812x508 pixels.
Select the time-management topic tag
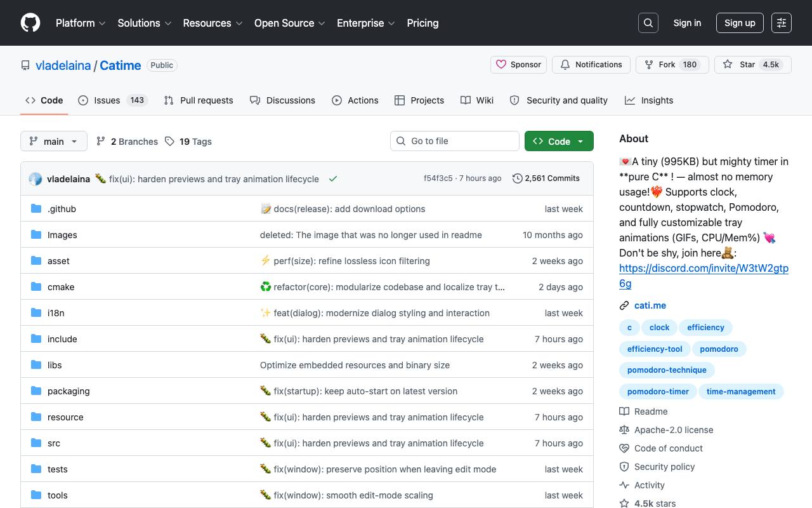click(x=741, y=392)
